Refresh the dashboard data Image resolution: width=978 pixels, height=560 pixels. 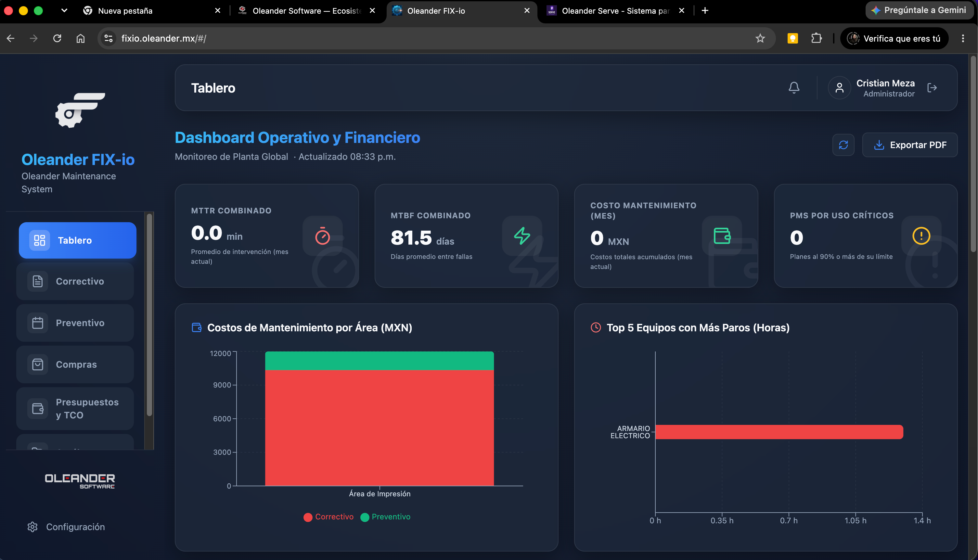click(x=843, y=145)
